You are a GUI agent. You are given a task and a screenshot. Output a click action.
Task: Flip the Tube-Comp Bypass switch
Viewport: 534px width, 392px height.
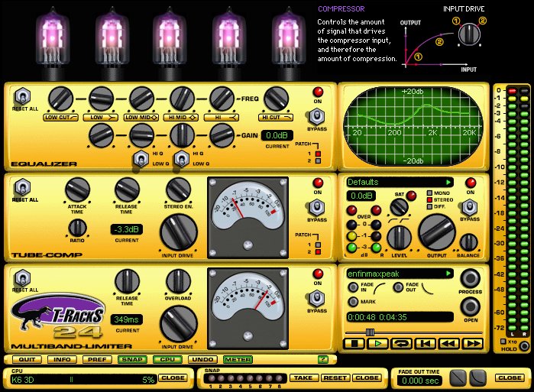[x=317, y=208]
